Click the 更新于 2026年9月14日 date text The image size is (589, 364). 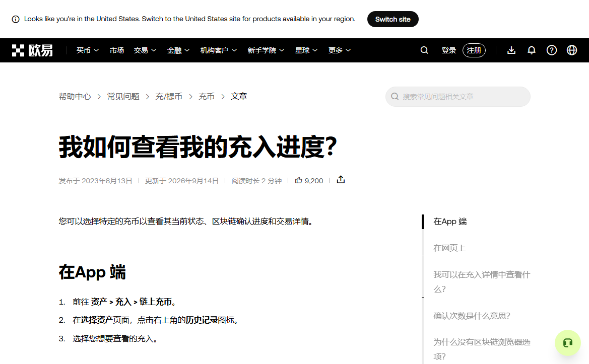pyautogui.click(x=182, y=181)
